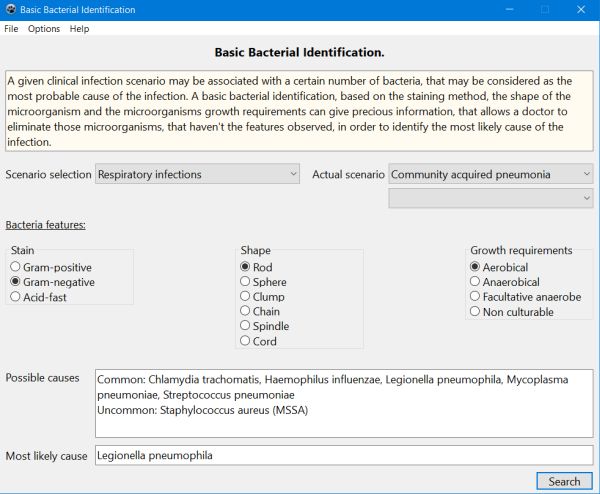This screenshot has width=600, height=494.
Task: Open the empty dropdown below Actual scenario
Action: pos(491,198)
